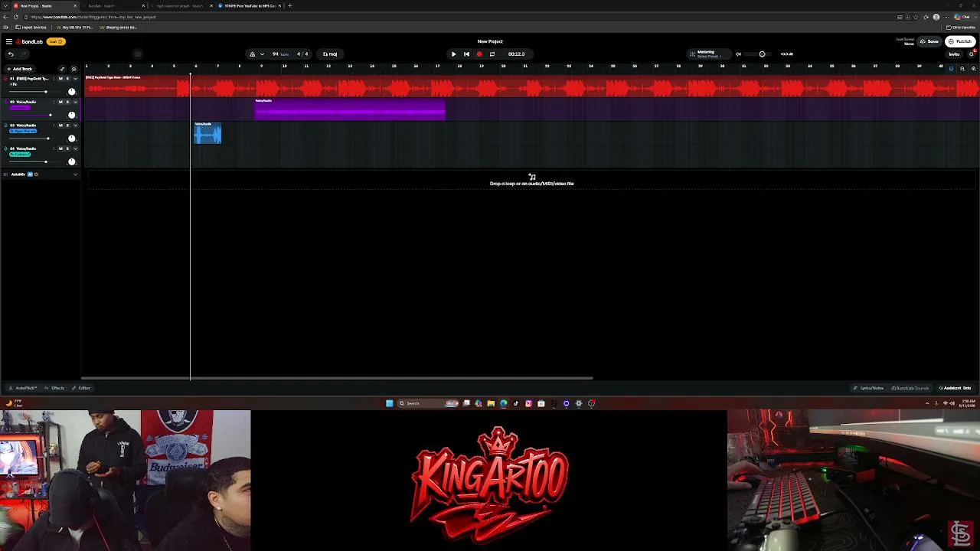Click track 04 pan knob
Viewport: 980px width, 551px height.
pos(72,161)
